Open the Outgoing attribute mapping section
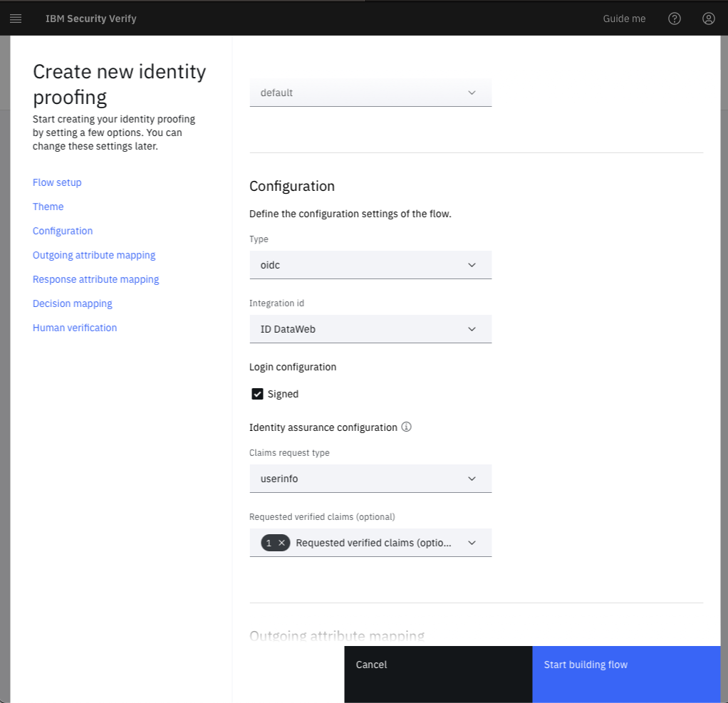The width and height of the screenshot is (728, 703). [93, 255]
